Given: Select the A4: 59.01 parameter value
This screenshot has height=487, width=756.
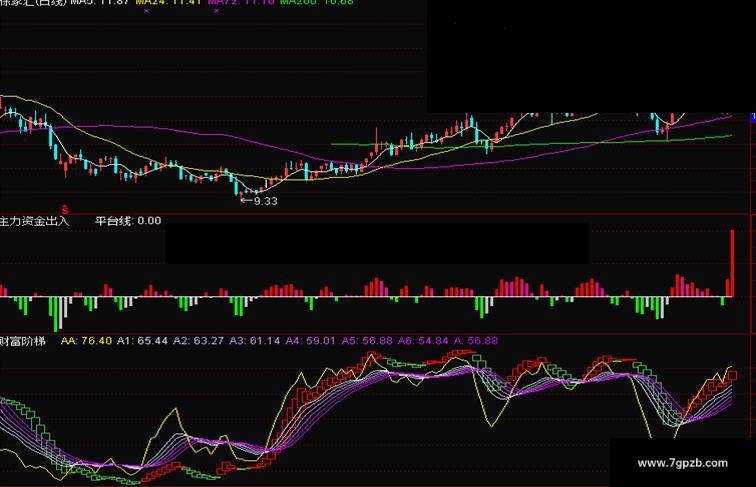Looking at the screenshot, I should pyautogui.click(x=310, y=341).
